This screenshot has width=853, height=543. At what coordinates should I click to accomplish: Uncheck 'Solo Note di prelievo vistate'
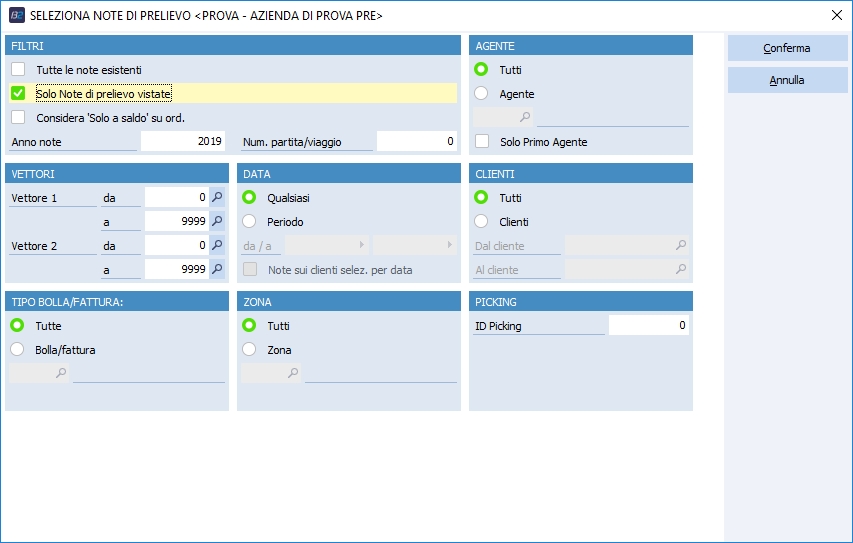[x=18, y=94]
